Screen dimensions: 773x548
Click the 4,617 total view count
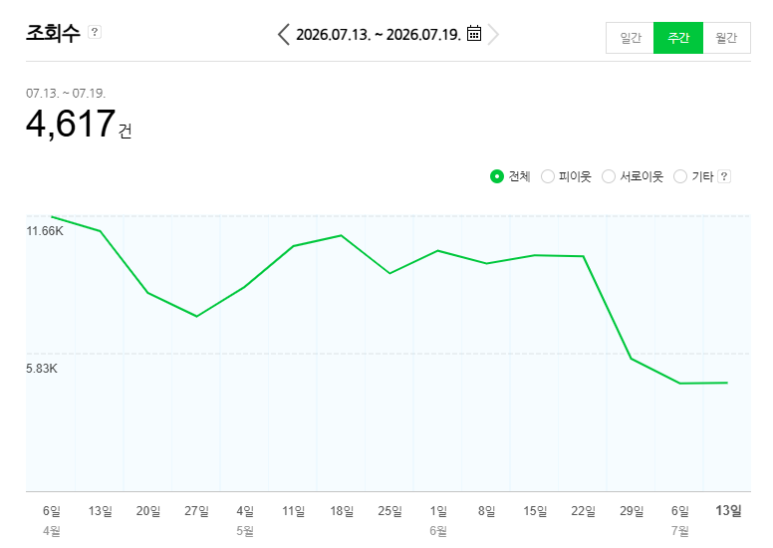coord(70,123)
